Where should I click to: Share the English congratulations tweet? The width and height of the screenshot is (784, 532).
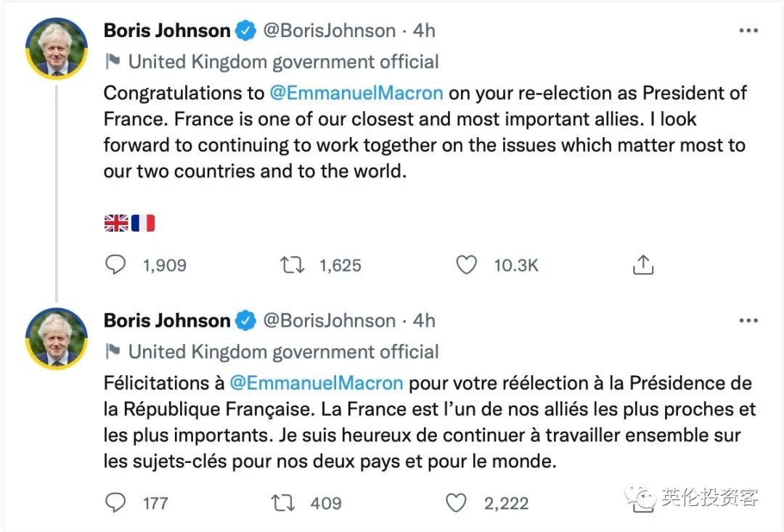[643, 266]
